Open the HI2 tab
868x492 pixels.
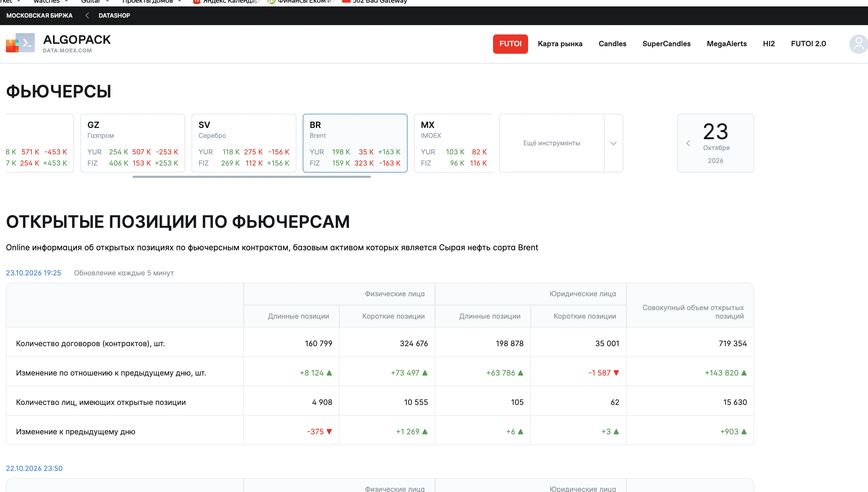coord(769,44)
